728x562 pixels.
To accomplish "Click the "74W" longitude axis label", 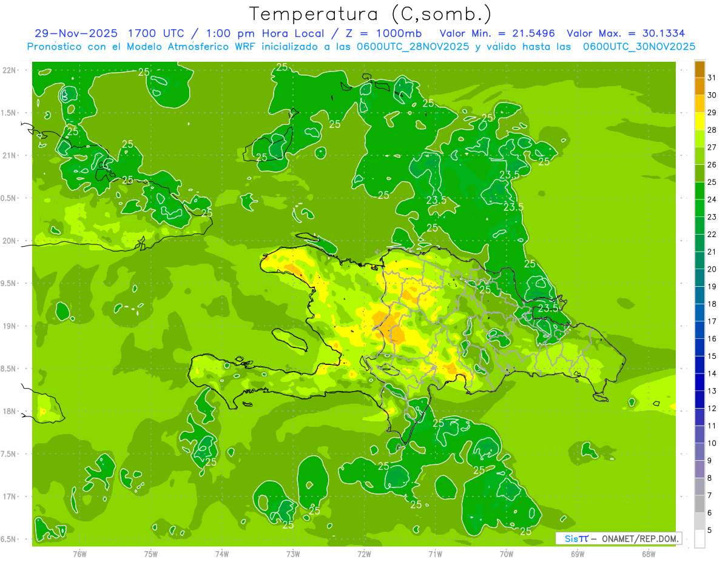I will point(222,554).
